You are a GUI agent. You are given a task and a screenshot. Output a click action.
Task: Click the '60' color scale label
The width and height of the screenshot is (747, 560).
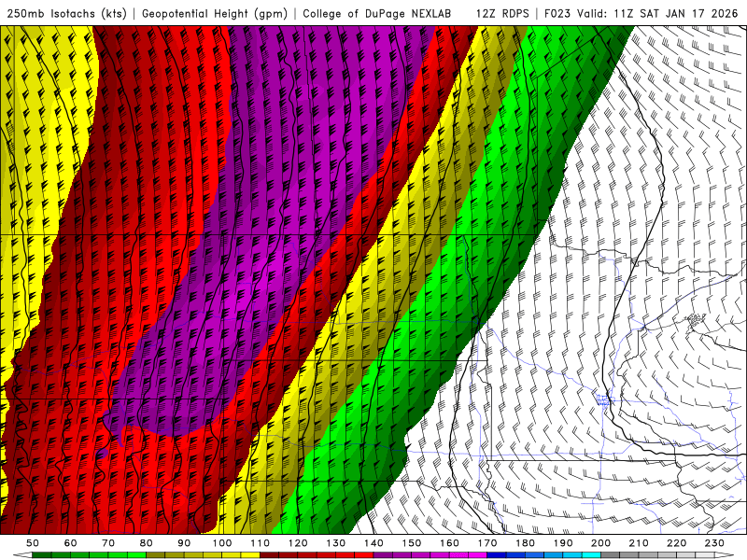(71, 543)
